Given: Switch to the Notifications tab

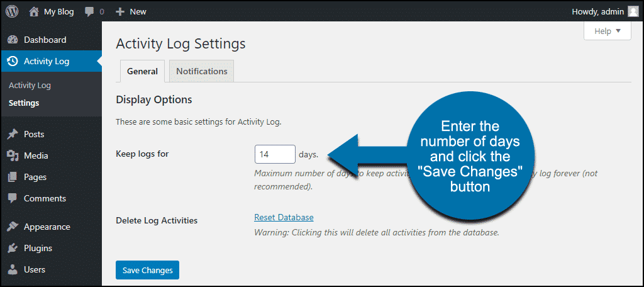Looking at the screenshot, I should [x=202, y=71].
